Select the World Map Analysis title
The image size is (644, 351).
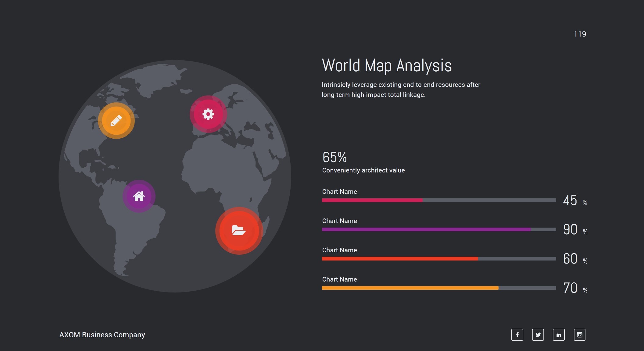(x=387, y=66)
